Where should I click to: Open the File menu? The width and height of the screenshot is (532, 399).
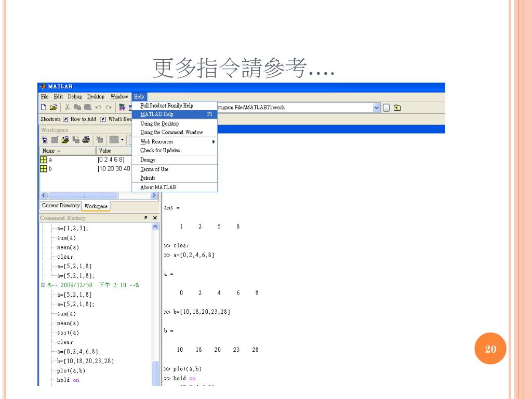click(45, 97)
